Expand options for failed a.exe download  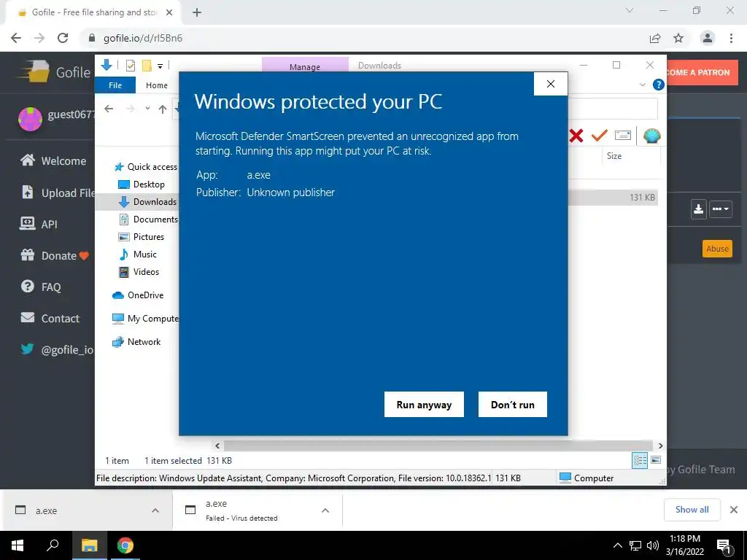(x=325, y=510)
